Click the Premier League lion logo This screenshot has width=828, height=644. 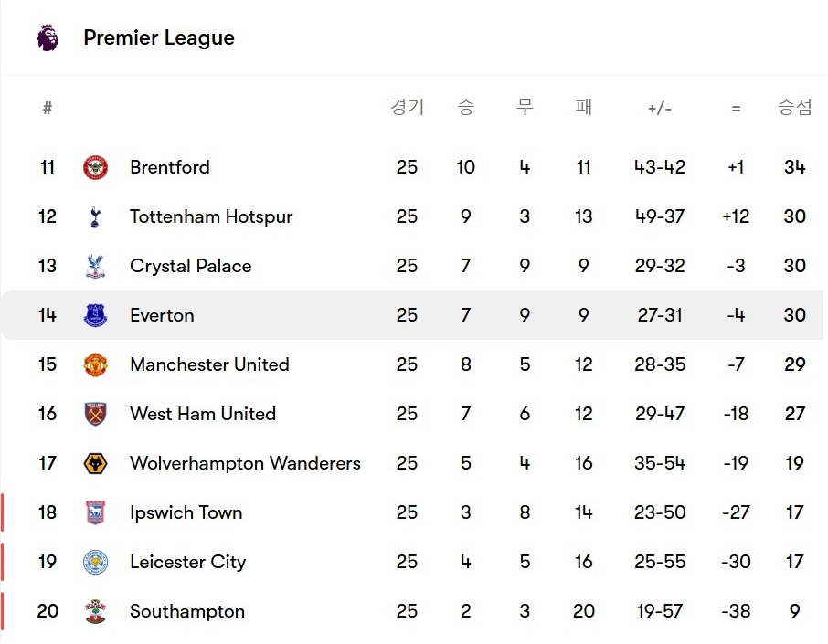point(48,37)
